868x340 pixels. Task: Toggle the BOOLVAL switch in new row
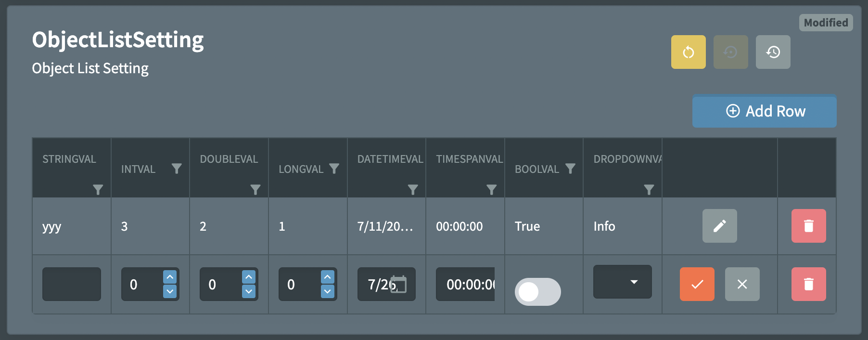pos(537,291)
